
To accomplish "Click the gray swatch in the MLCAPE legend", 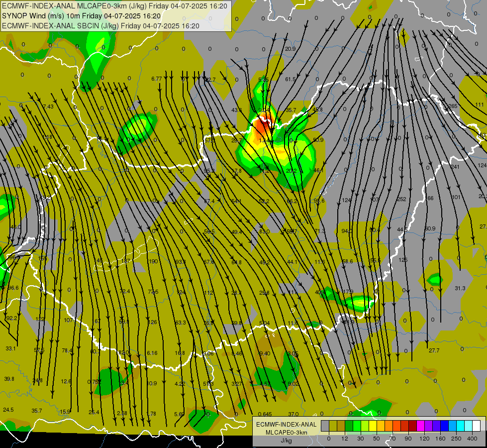I will [x=325, y=426].
